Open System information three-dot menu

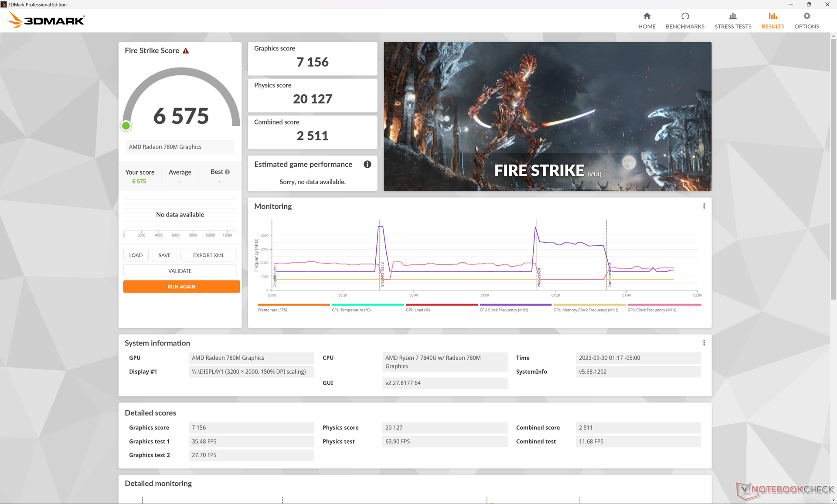click(704, 343)
